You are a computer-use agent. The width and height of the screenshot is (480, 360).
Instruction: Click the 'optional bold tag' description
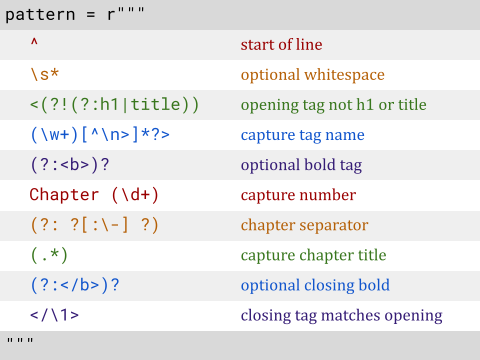click(x=301, y=165)
